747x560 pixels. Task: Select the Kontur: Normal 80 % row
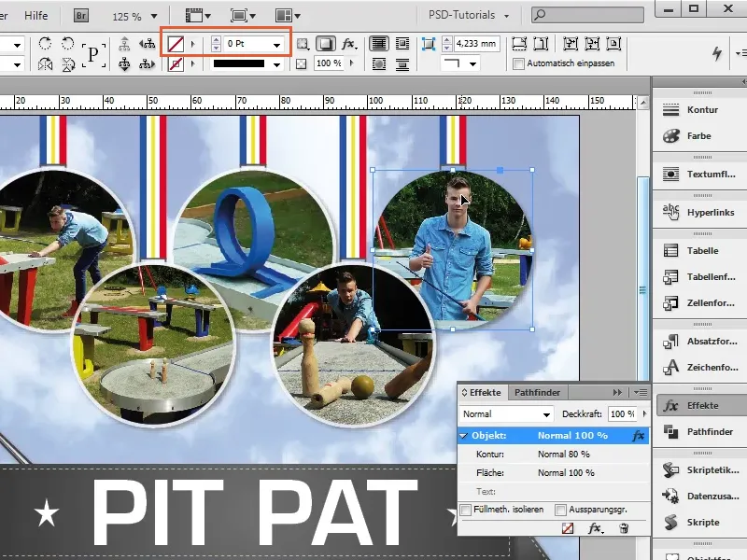pos(553,455)
